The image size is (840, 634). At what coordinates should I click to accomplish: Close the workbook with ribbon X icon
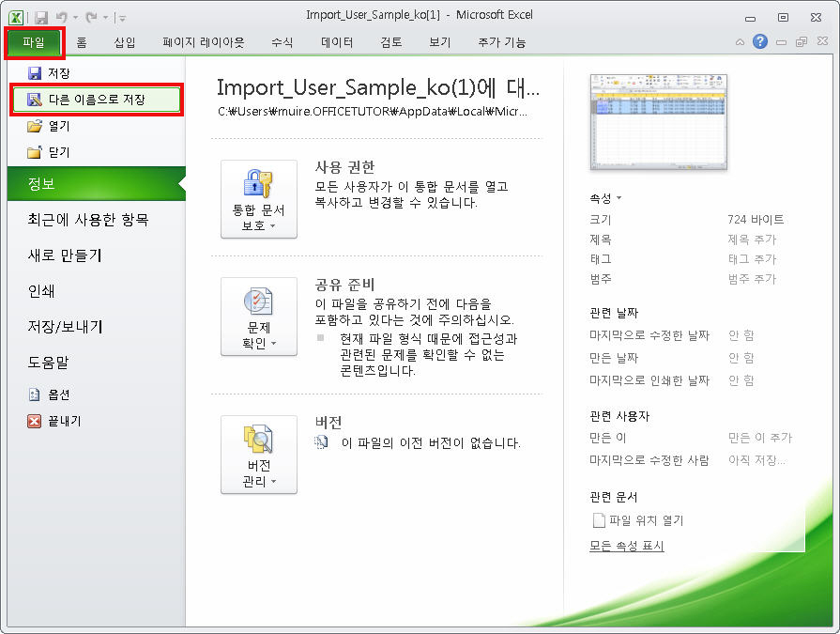coord(822,41)
